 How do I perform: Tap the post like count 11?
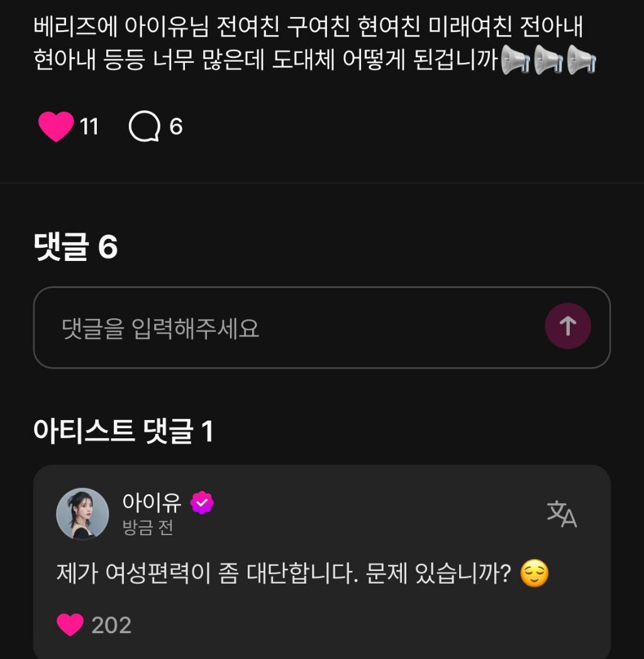point(89,127)
